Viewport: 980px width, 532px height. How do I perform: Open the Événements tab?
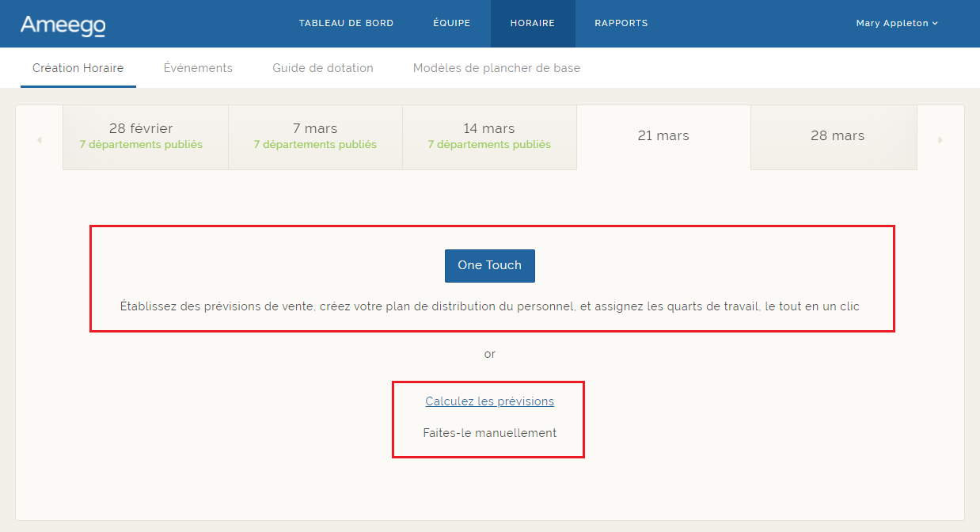point(198,67)
